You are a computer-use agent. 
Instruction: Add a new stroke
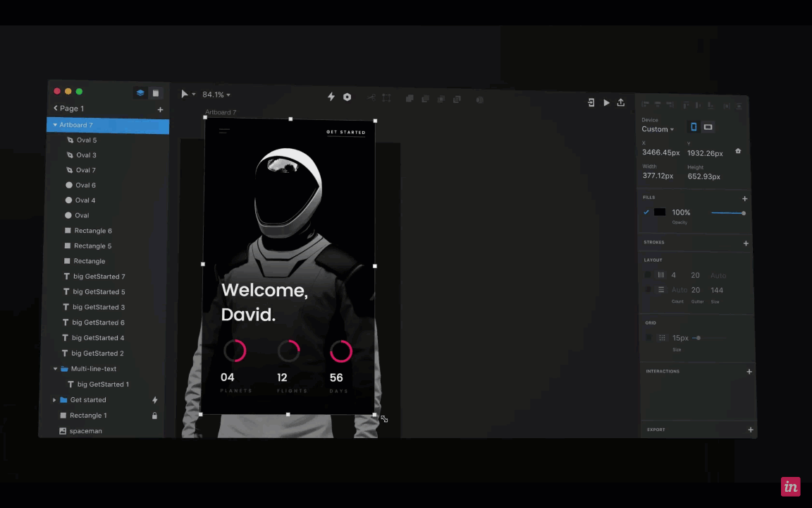tap(746, 243)
